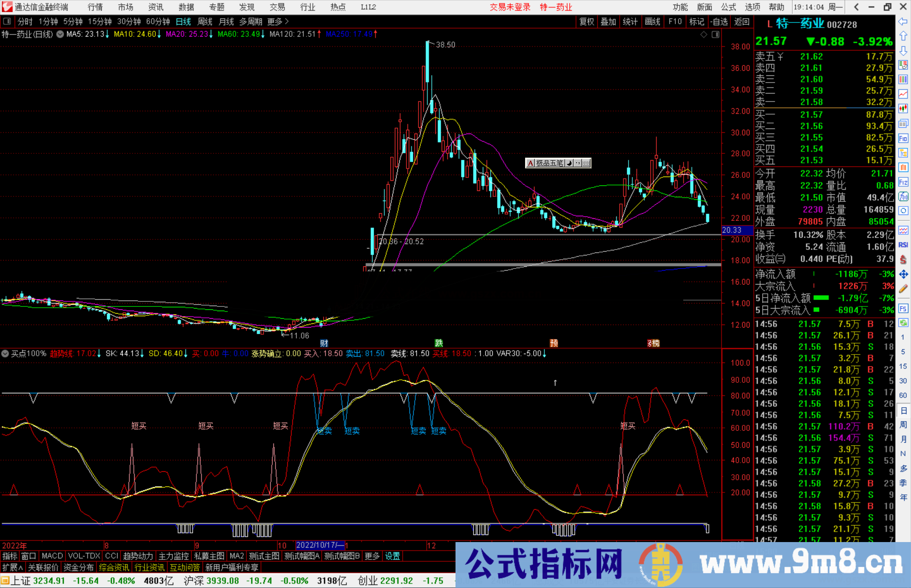The width and height of the screenshot is (911, 588).
Task: Click the green 跌 marker on chart axis
Action: pos(439,343)
